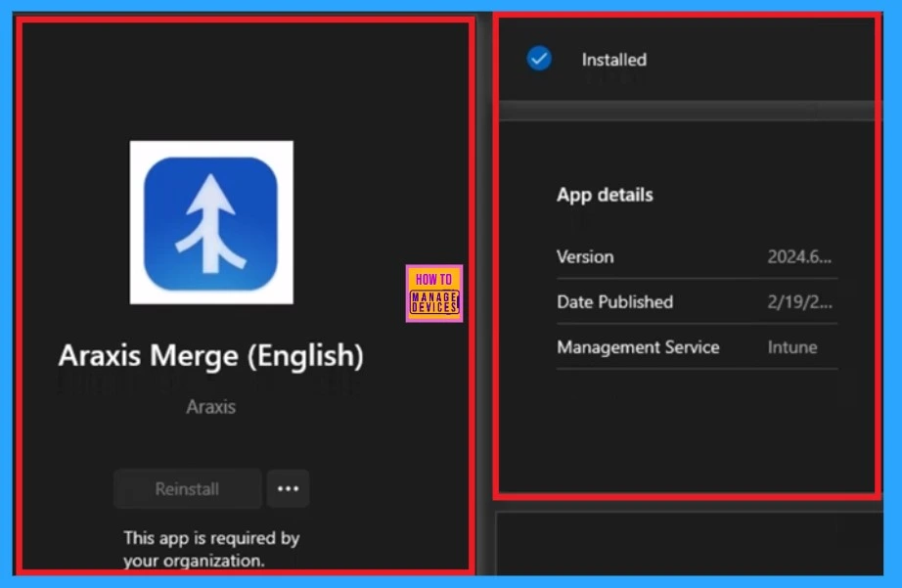
Task: Click the App details heading
Action: point(605,195)
